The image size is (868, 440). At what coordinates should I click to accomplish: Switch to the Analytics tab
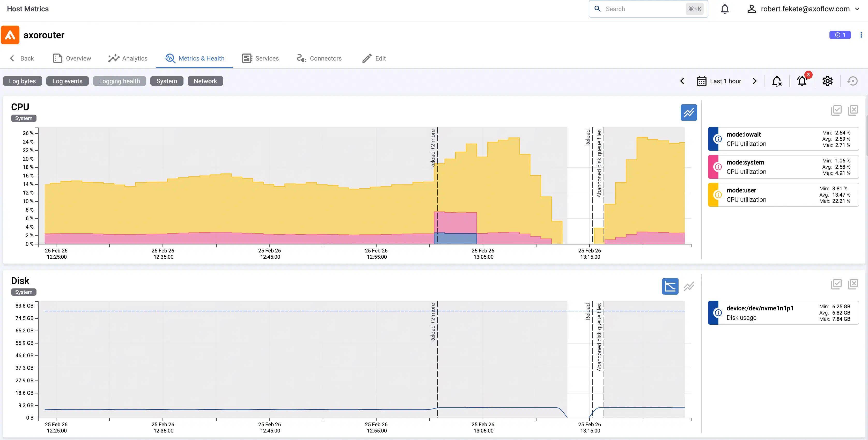[x=128, y=58]
